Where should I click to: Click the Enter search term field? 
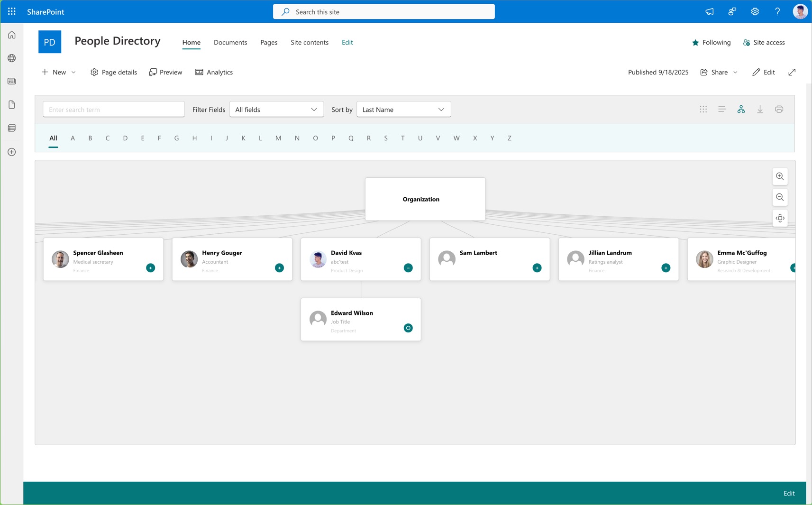114,110
